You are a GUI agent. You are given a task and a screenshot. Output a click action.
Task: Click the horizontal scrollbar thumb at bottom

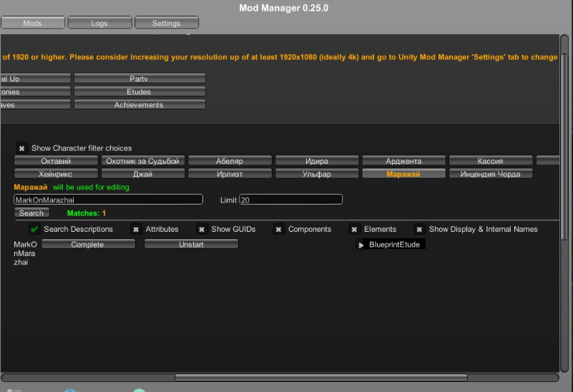point(320,377)
